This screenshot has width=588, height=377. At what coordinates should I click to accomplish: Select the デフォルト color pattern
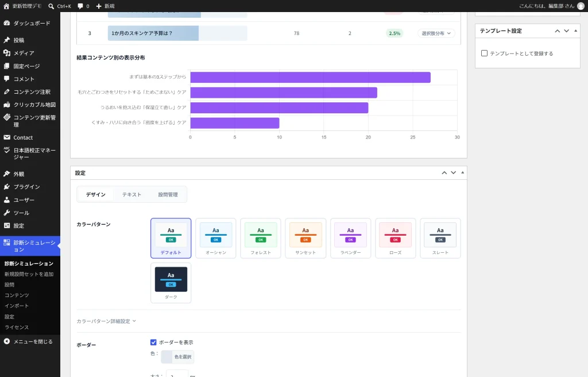[171, 238]
